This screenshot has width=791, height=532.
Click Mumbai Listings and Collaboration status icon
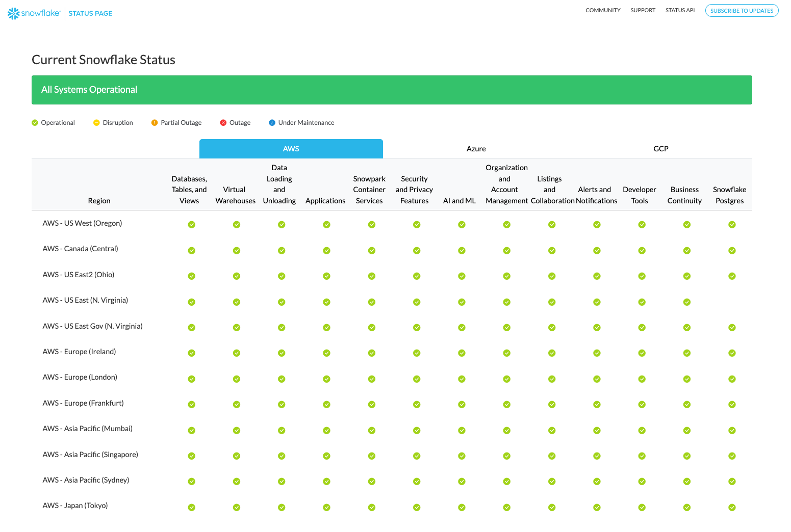[x=552, y=430]
